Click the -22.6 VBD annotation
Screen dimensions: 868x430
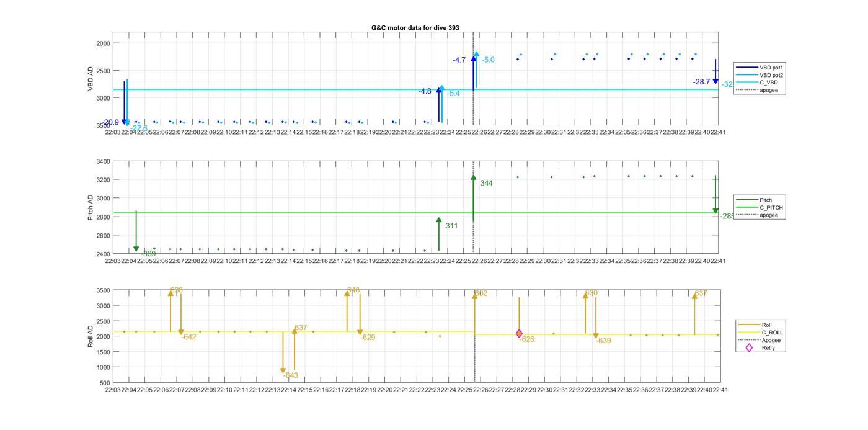(x=139, y=128)
